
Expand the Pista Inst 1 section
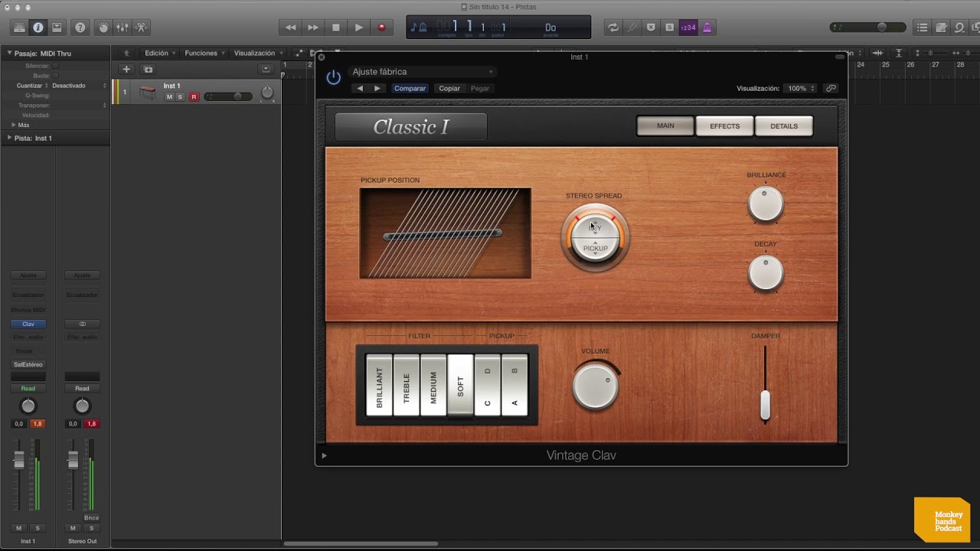(x=10, y=139)
